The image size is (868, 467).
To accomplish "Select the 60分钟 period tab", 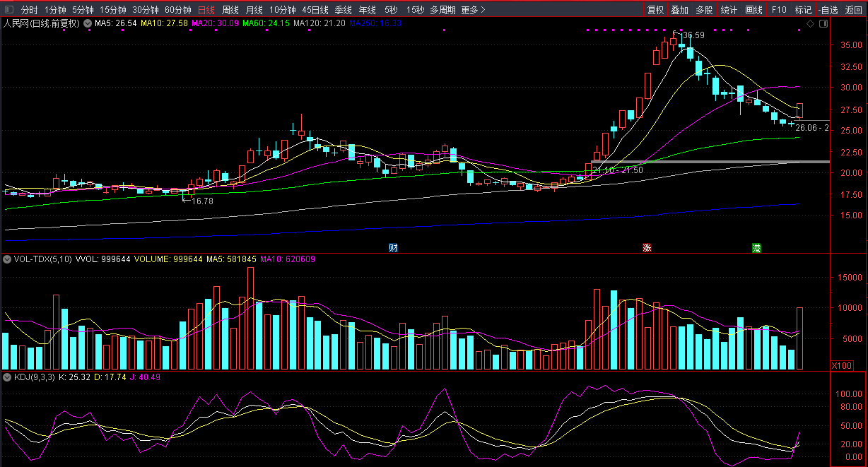I will pos(178,10).
